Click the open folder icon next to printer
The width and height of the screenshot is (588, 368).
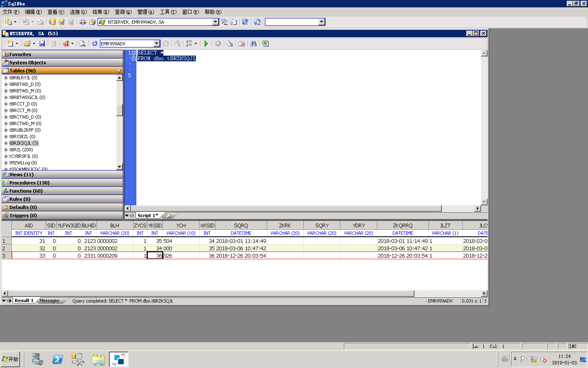[92, 22]
